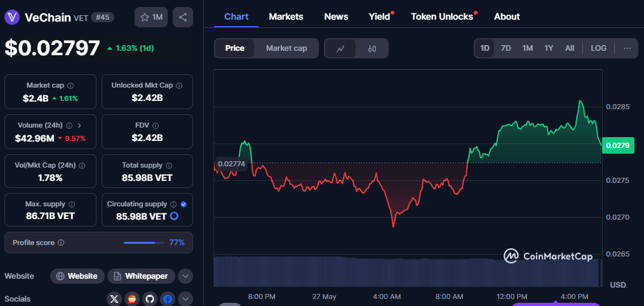Open the X (Twitter) social link
Image resolution: width=644 pixels, height=306 pixels.
(114, 299)
